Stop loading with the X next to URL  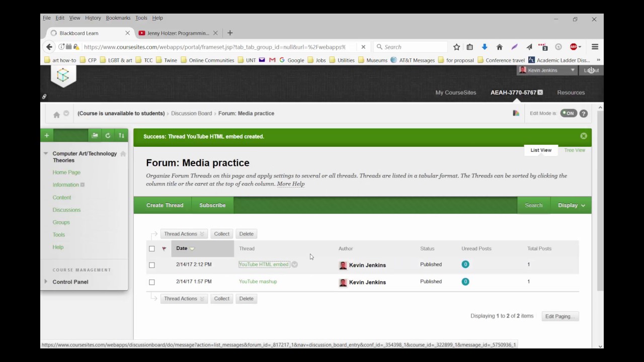tap(364, 47)
